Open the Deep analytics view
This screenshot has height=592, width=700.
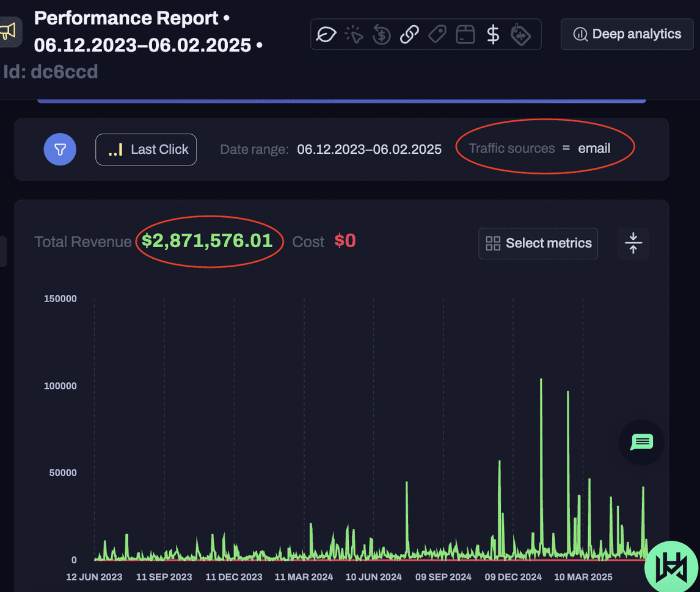[x=627, y=34]
